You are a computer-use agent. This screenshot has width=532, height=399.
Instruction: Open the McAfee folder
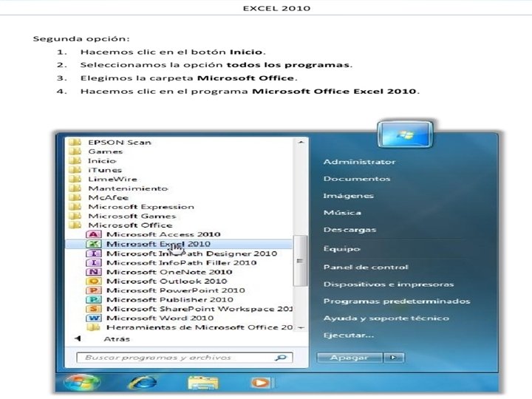(109, 197)
